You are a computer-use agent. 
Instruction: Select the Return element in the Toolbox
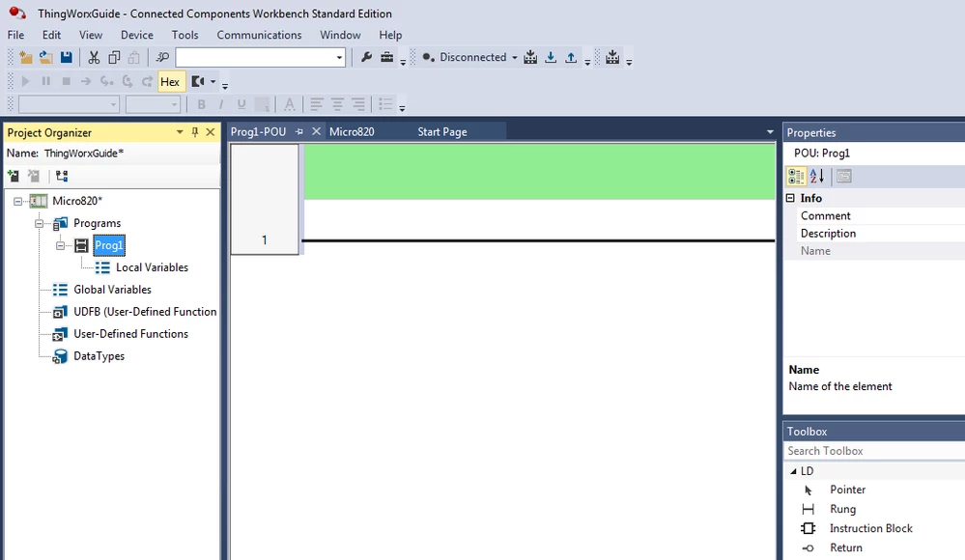click(x=845, y=547)
